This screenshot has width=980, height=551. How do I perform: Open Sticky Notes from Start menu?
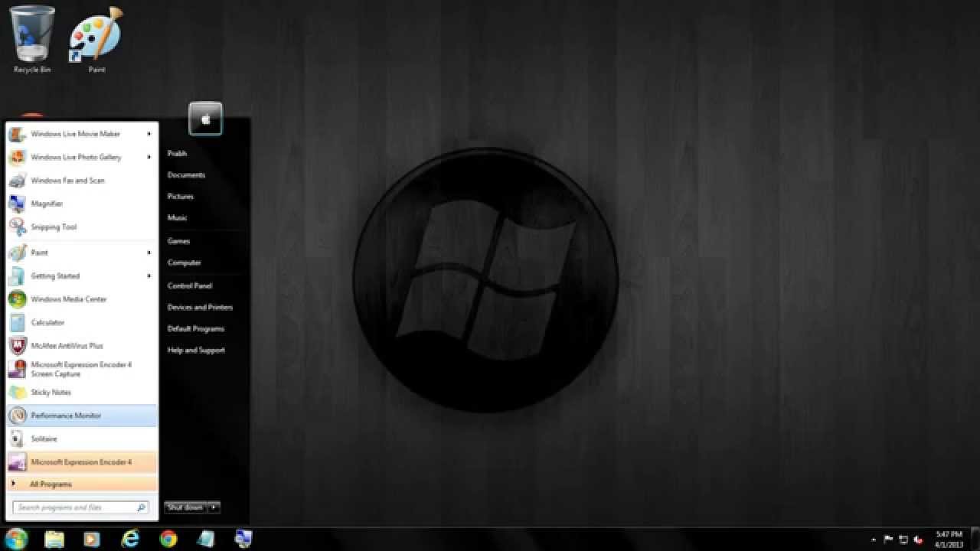[x=81, y=393]
